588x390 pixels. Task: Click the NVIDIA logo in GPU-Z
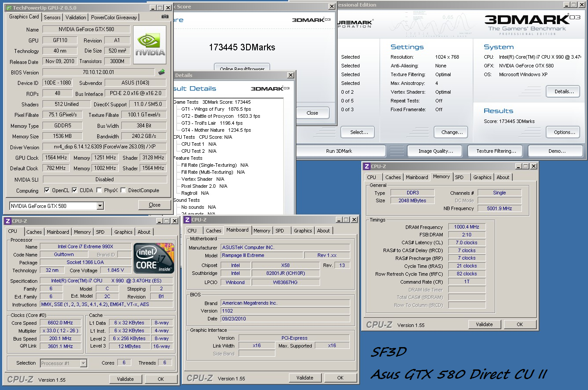pos(150,45)
